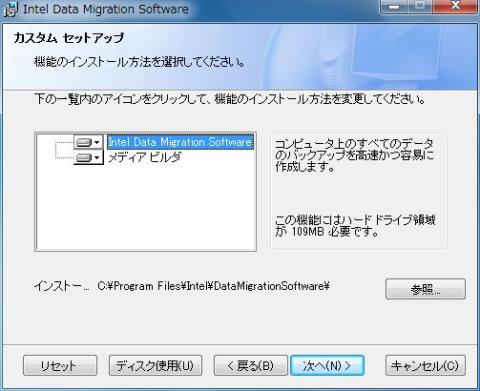Open ディスク使用(U) disk usage

155,365
